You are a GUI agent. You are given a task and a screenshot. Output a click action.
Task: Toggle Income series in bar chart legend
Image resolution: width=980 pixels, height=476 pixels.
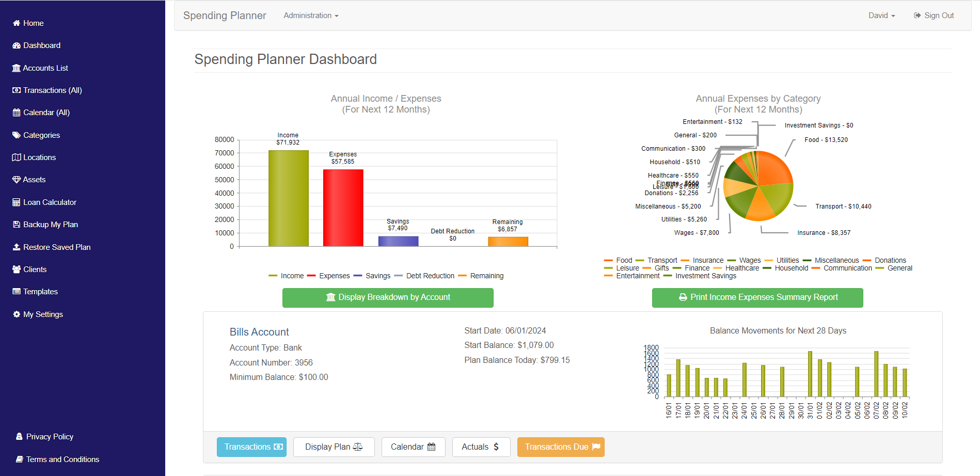pyautogui.click(x=287, y=276)
